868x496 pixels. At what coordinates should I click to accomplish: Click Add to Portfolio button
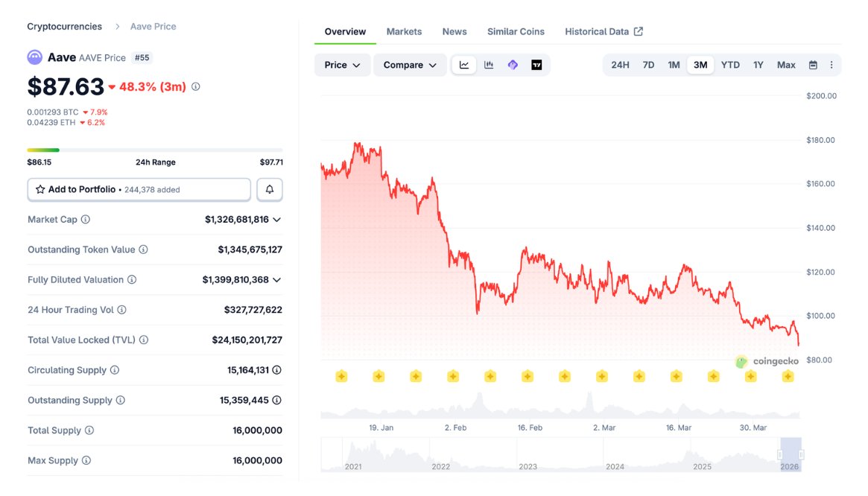pyautogui.click(x=139, y=190)
